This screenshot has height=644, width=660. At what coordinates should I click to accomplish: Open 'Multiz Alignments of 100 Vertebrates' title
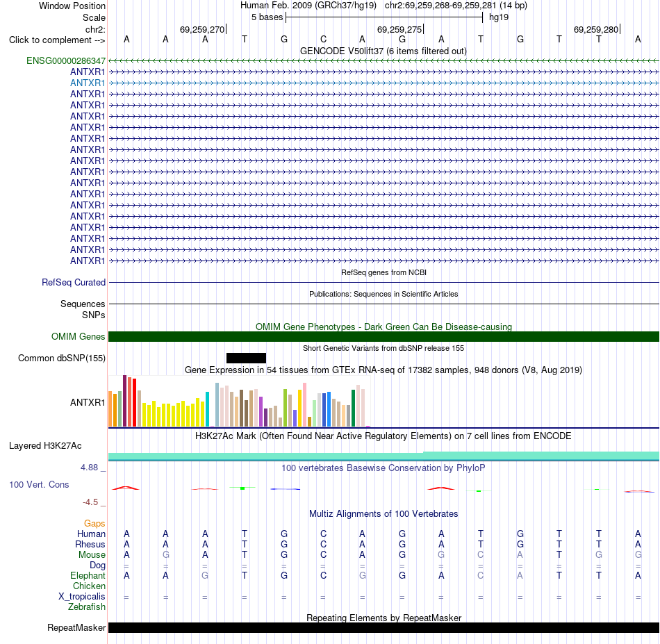click(x=383, y=514)
